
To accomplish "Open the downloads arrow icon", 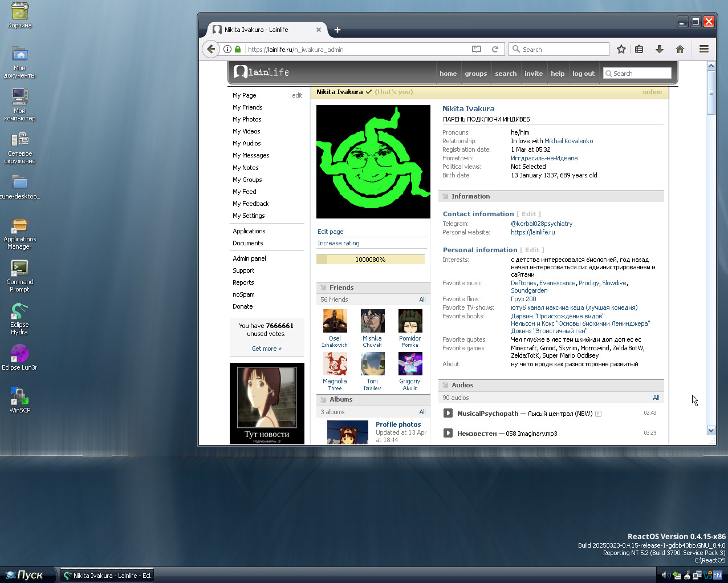I will 659,50.
